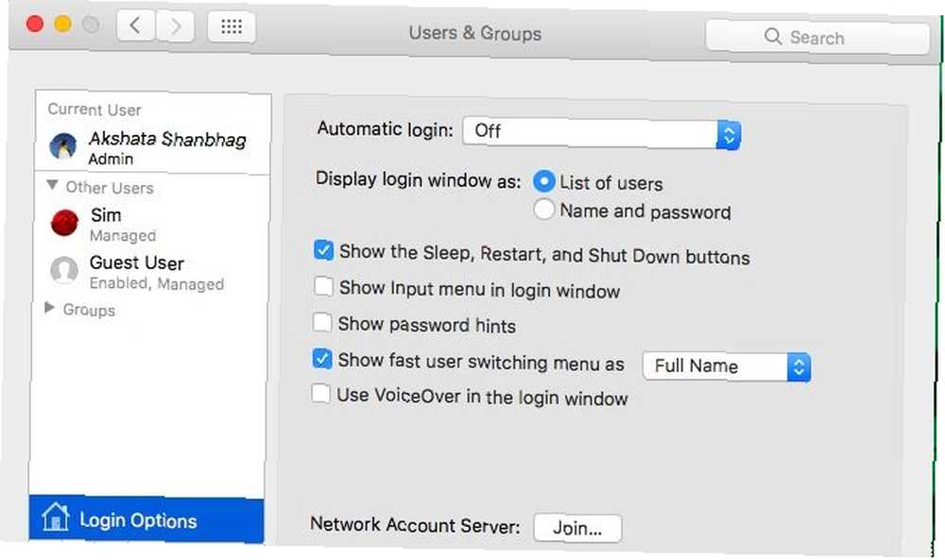The image size is (945, 560).
Task: Go back with the left arrow button
Action: [x=136, y=25]
